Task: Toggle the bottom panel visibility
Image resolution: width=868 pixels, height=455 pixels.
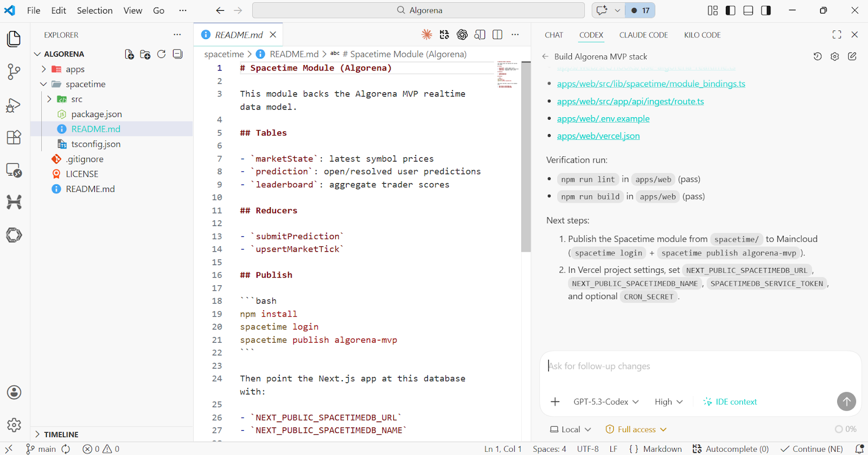Action: 748,10
